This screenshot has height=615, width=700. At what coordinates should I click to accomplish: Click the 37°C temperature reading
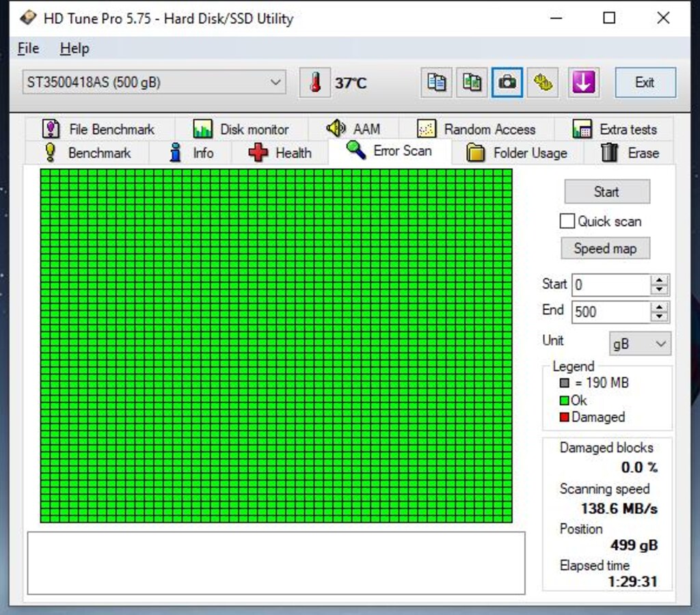tap(351, 83)
